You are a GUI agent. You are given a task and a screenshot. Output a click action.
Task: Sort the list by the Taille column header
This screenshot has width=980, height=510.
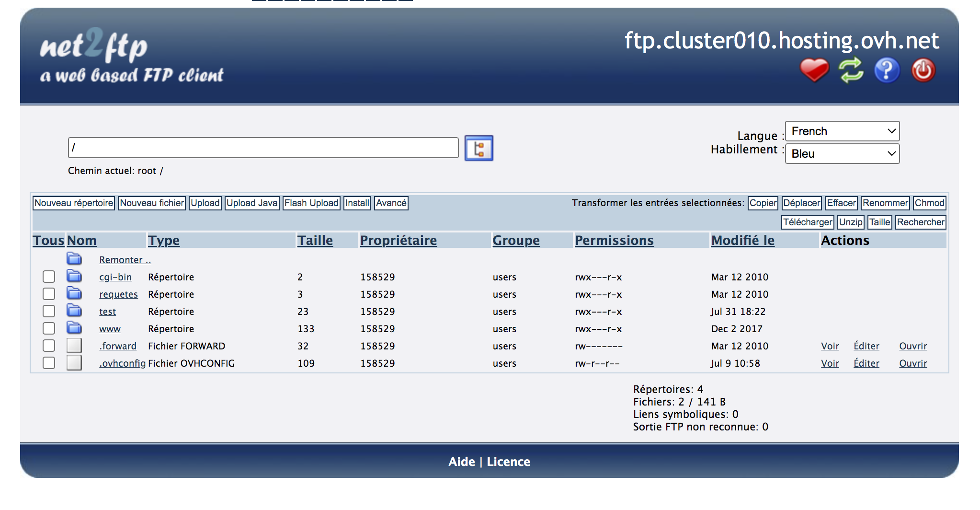tap(315, 241)
